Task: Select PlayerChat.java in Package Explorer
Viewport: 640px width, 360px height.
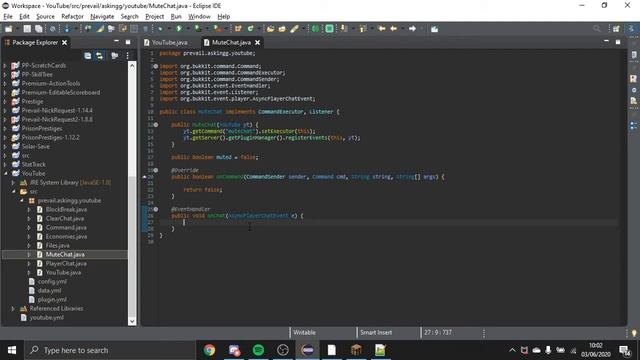Action: point(66,263)
